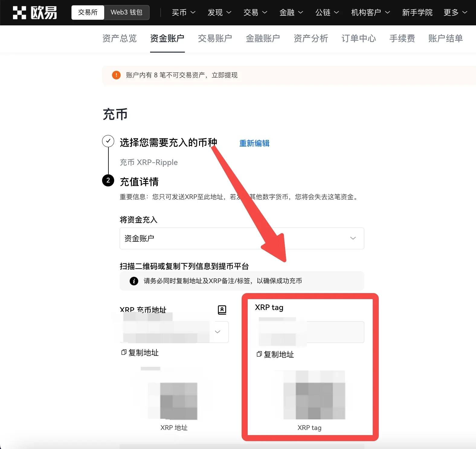Click the info icon in the XRP tag reminder

134,281
